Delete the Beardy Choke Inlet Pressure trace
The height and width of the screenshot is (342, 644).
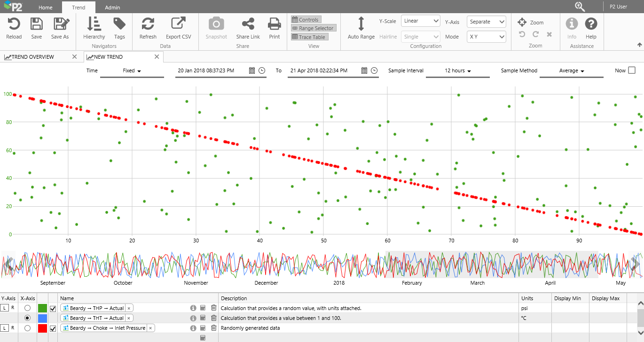tap(213, 328)
